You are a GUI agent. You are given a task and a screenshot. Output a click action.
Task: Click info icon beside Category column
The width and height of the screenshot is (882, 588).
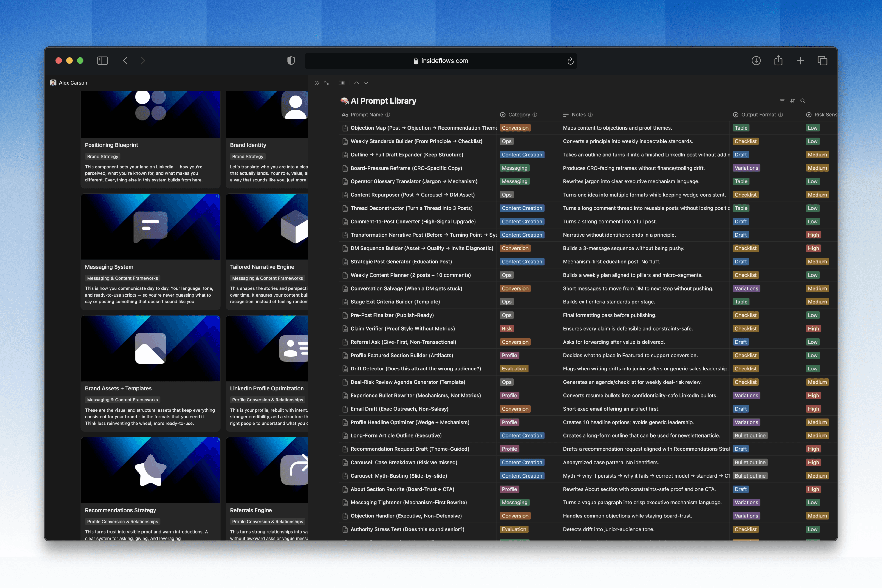pos(535,115)
